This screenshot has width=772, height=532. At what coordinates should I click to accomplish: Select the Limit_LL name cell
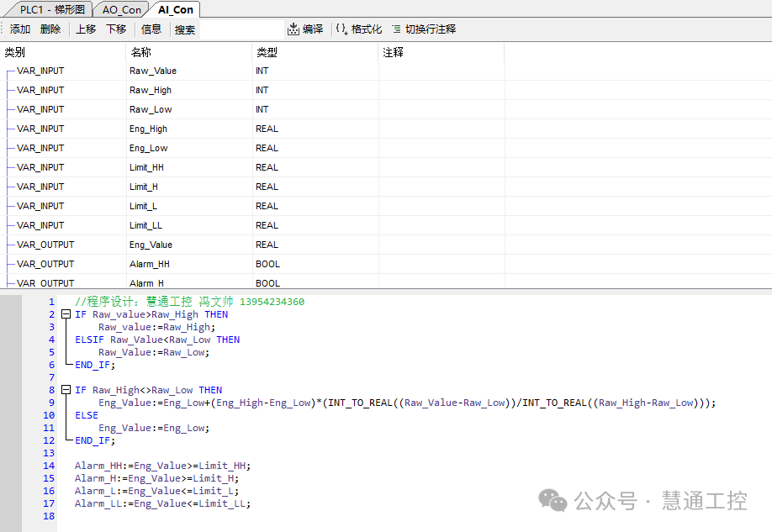[189, 225]
